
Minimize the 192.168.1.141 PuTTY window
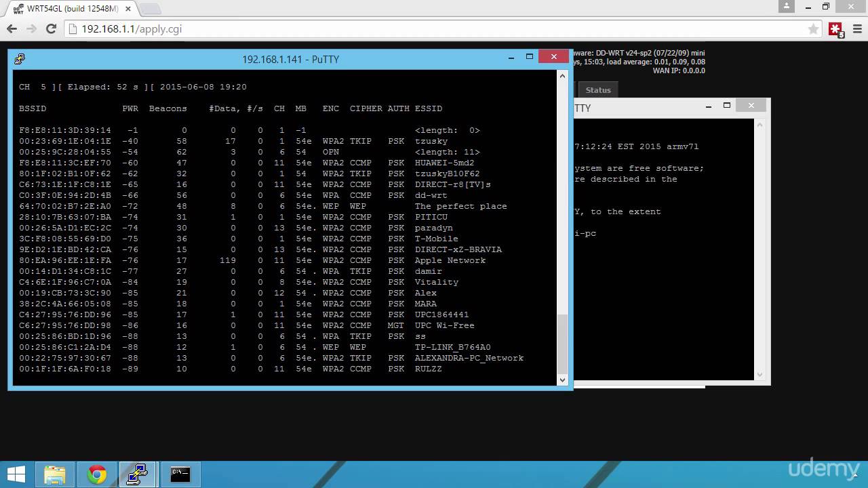(x=511, y=58)
